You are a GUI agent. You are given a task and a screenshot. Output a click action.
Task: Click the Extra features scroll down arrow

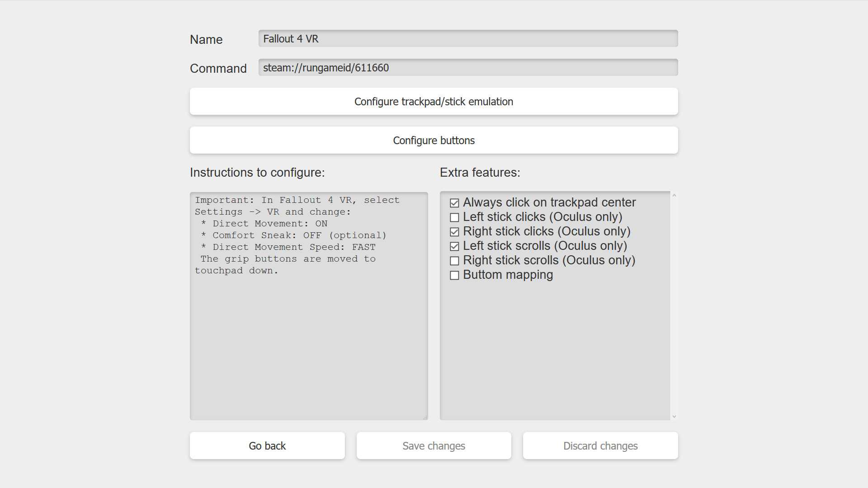point(674,416)
